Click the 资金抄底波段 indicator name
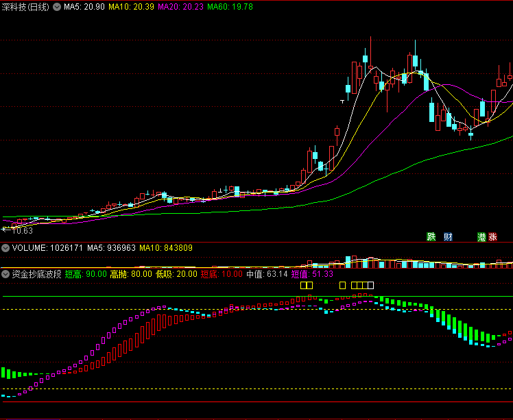This screenshot has height=420, width=513. [x=36, y=274]
